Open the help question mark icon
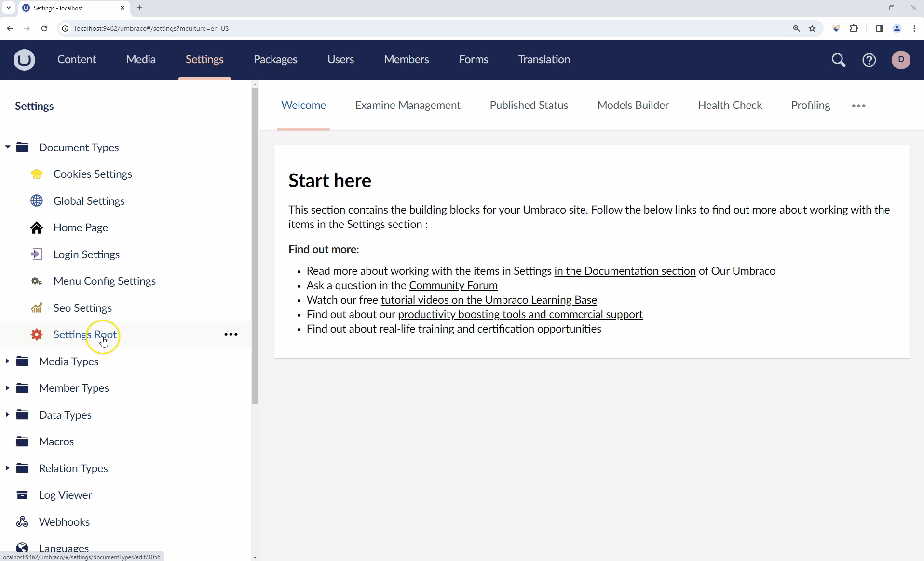This screenshot has width=924, height=561. [869, 60]
